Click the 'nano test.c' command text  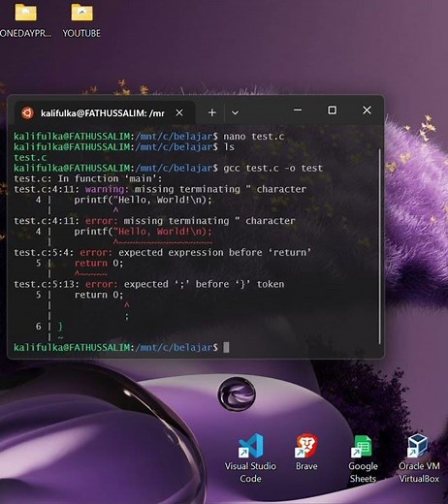[x=254, y=137]
